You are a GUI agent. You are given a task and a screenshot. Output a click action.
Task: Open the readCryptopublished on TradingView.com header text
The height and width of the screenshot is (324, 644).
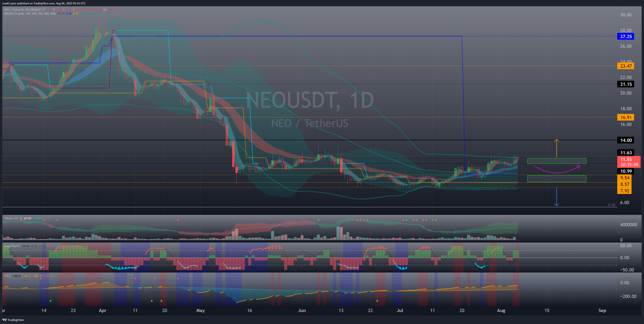tap(44, 3)
